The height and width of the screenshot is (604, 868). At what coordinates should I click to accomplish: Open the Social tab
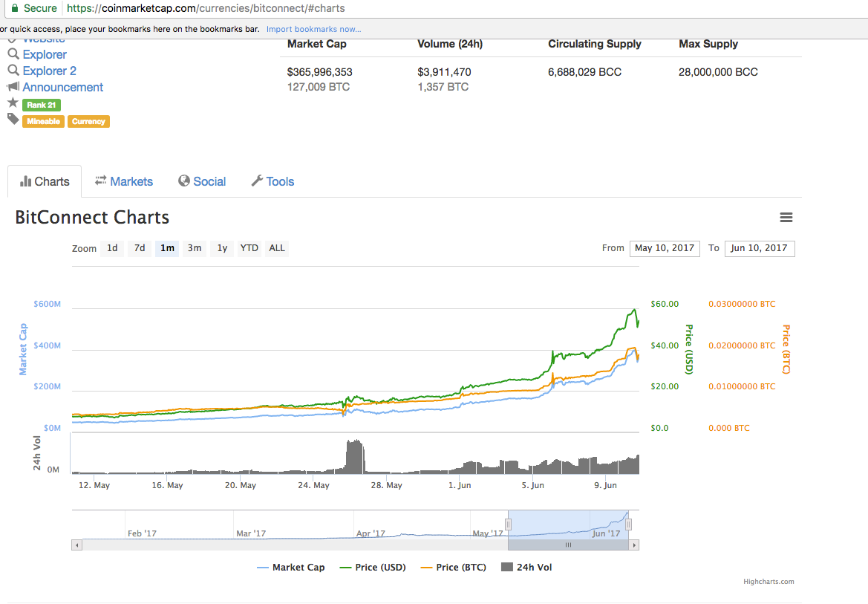pyautogui.click(x=202, y=181)
